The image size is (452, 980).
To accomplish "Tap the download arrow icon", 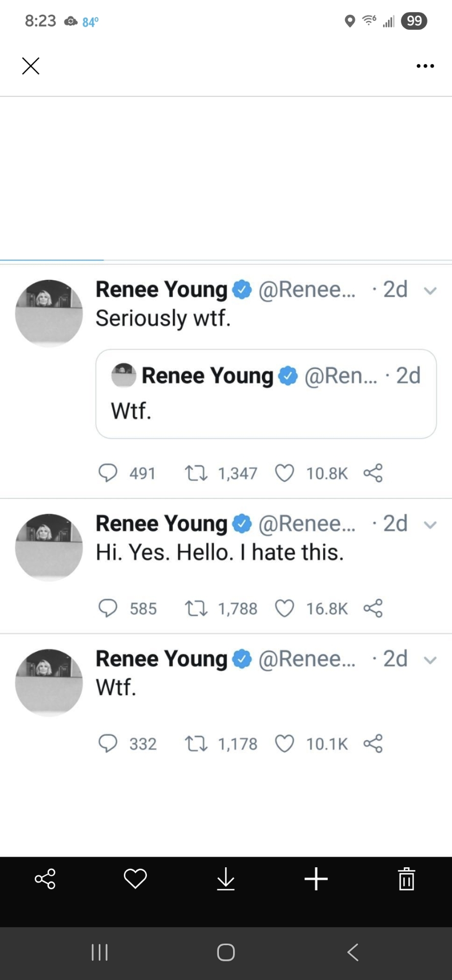I will 226,879.
